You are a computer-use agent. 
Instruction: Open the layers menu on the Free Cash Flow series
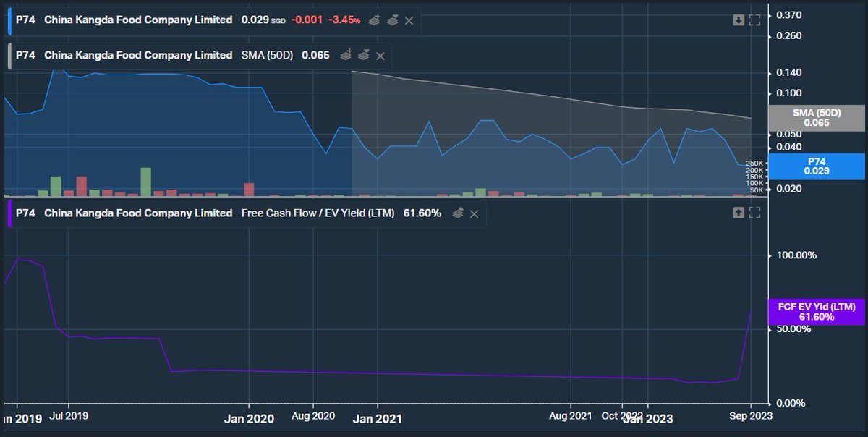[457, 213]
